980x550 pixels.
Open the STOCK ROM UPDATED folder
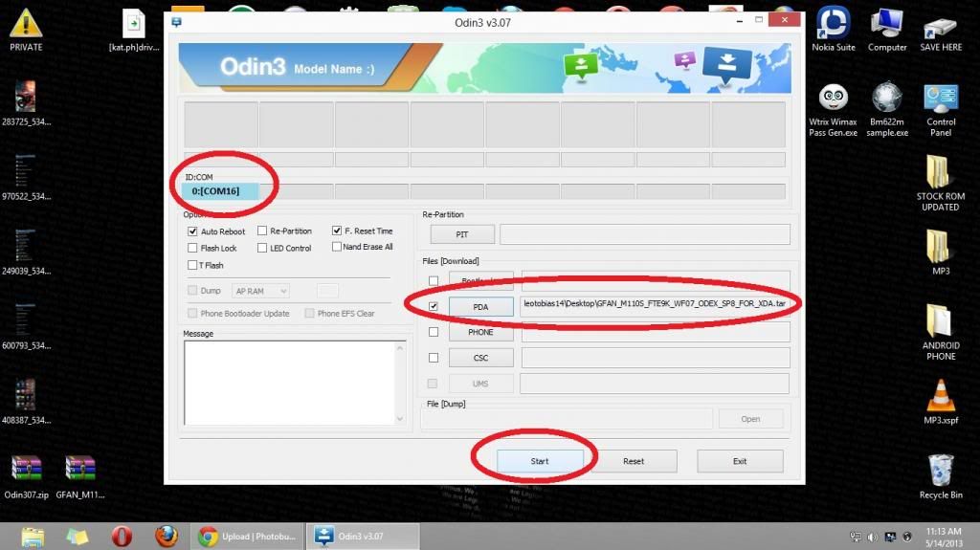tap(941, 183)
